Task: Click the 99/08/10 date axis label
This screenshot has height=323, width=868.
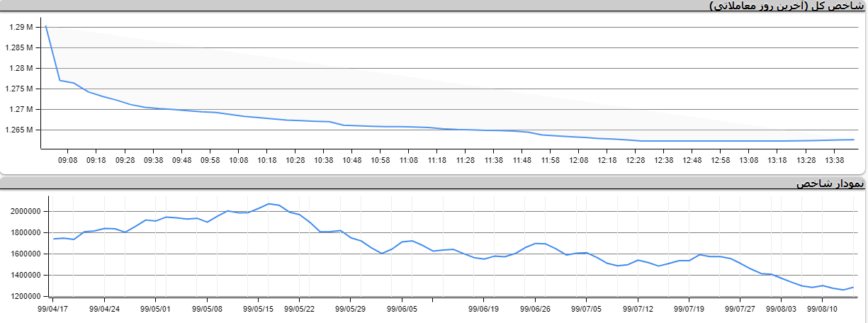Action: click(x=823, y=309)
